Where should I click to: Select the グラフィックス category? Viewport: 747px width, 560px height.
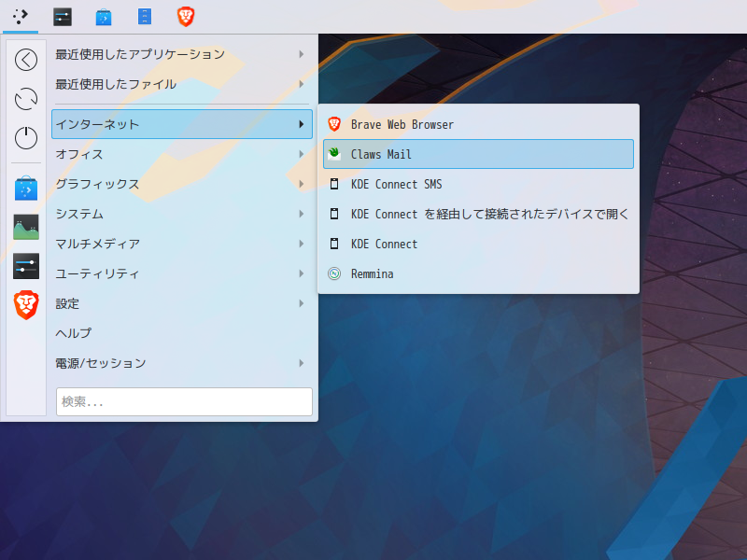coord(181,184)
